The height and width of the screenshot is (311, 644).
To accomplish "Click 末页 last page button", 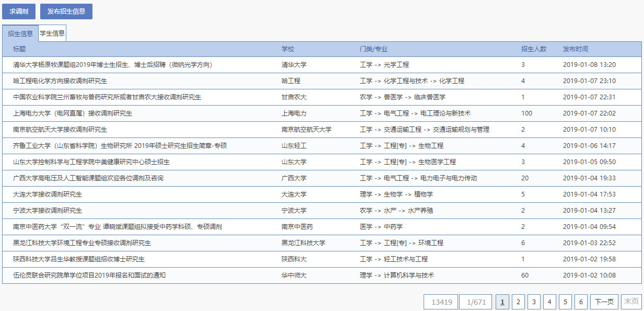I will tap(631, 302).
